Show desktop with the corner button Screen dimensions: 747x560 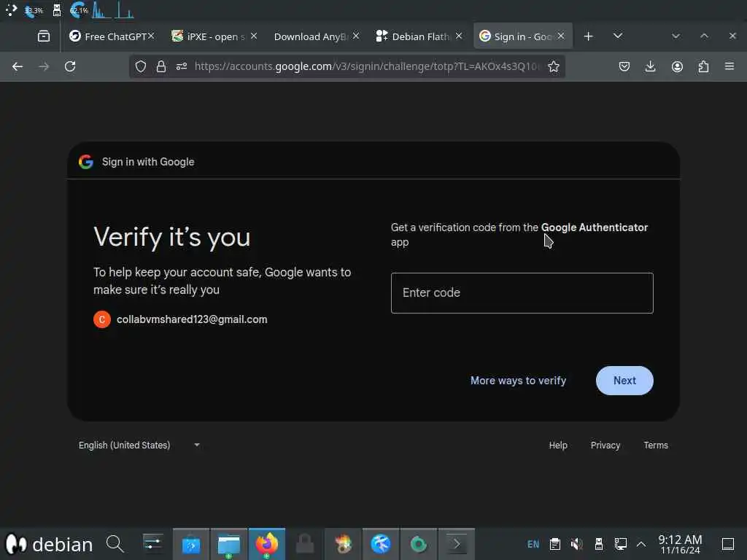click(x=728, y=544)
